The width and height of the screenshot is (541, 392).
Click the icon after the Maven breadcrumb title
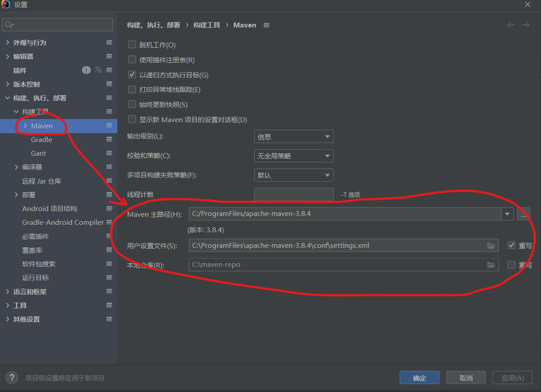click(267, 25)
